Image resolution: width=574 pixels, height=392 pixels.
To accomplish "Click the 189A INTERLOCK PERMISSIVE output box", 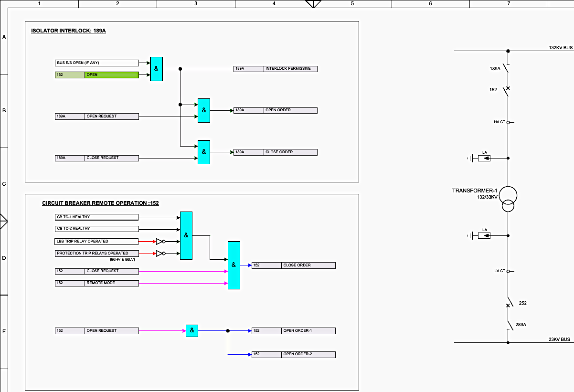I will coord(276,69).
